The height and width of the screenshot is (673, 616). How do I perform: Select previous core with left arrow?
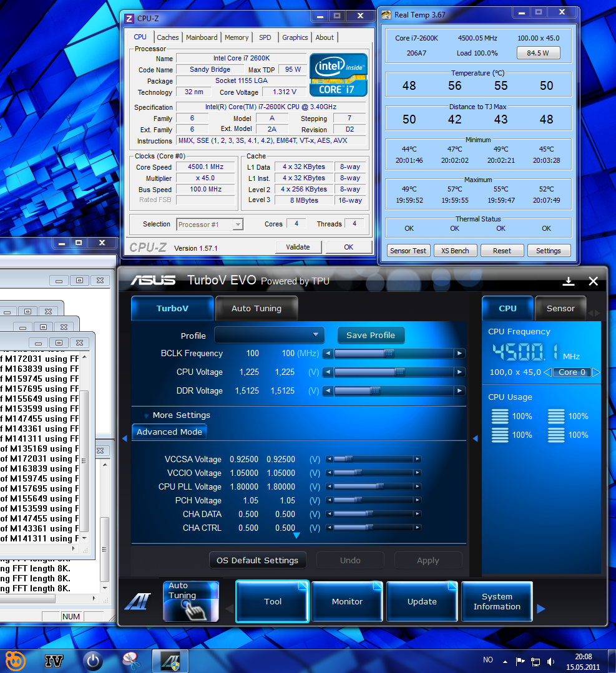[x=548, y=372]
